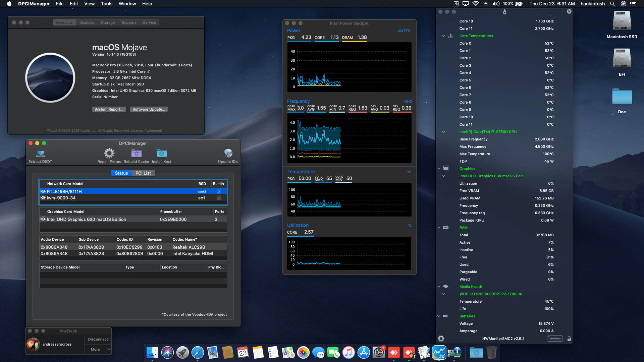Screen dimensions: 644x362
Task: Uncheck the Builtin checkbox for en0
Action: pyautogui.click(x=219, y=191)
